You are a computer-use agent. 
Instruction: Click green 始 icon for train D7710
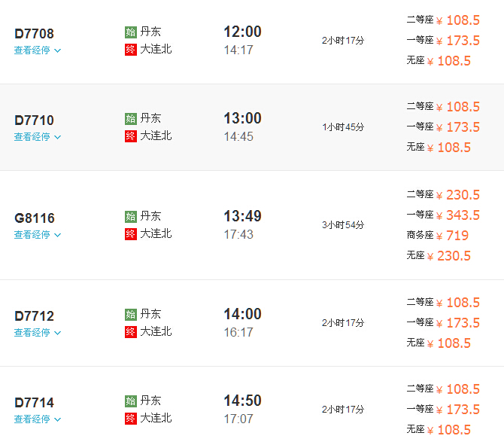(x=131, y=119)
